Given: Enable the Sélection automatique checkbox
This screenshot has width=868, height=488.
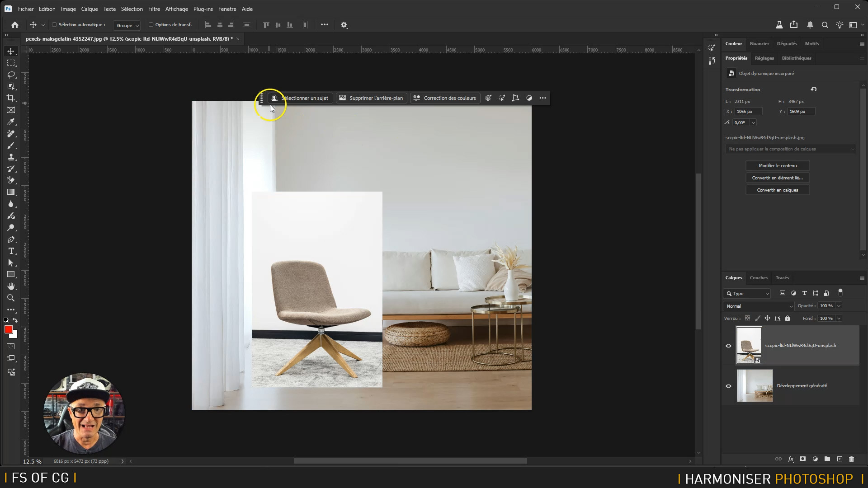Looking at the screenshot, I should (x=54, y=25).
